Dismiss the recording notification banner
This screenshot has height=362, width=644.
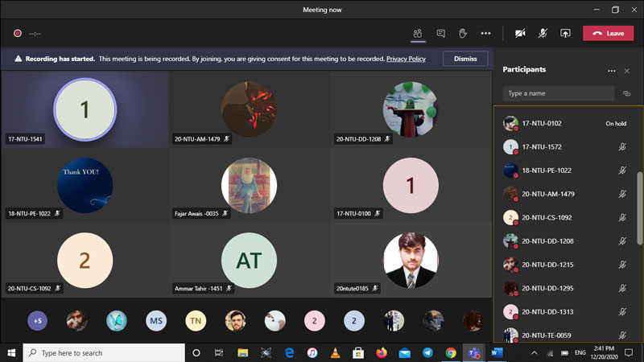tap(465, 59)
